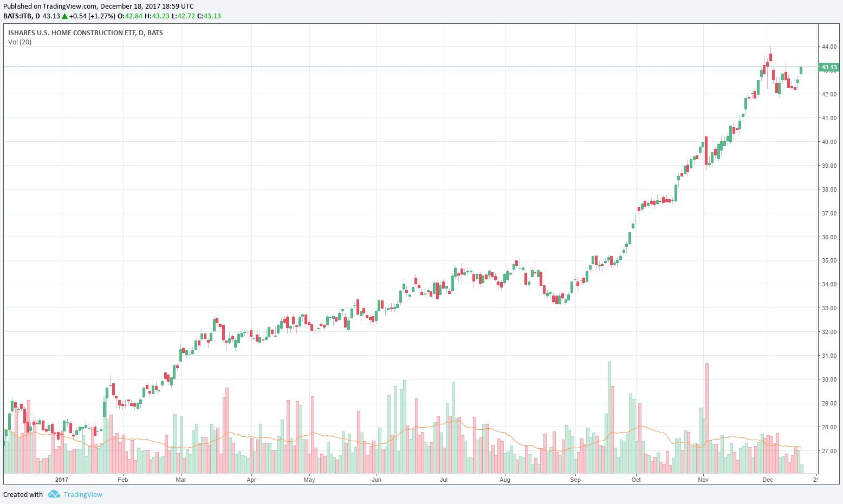This screenshot has width=843, height=504.
Task: Click the green up-arrow next to 43.13
Action: (x=65, y=16)
